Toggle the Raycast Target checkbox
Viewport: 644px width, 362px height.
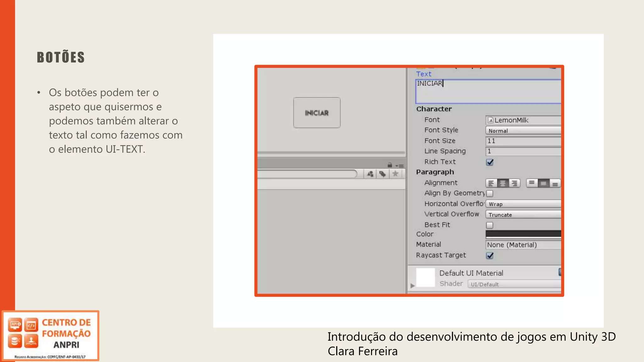490,255
